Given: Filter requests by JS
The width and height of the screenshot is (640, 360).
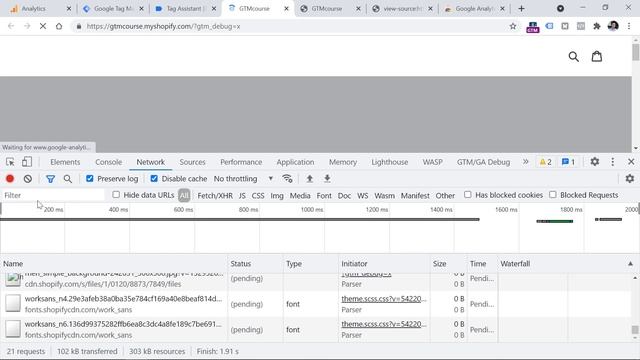Looking at the screenshot, I should point(242,196).
